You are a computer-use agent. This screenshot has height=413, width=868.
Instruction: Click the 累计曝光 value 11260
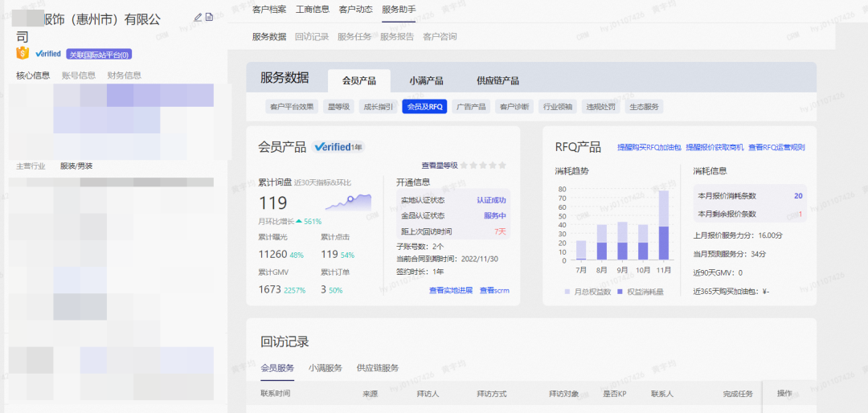tap(273, 255)
